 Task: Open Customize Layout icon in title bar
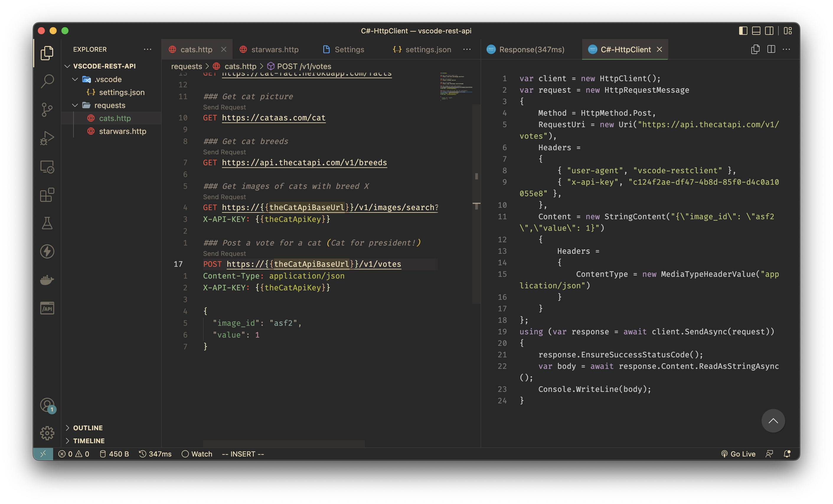(788, 31)
